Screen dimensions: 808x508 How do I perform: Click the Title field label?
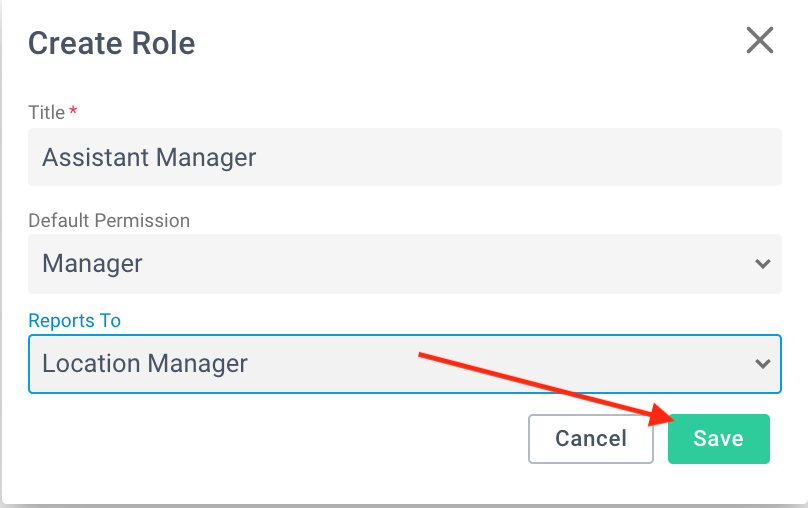[x=46, y=112]
